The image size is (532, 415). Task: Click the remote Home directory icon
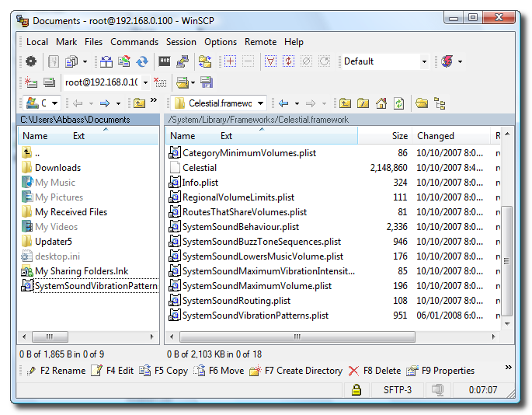click(x=381, y=103)
